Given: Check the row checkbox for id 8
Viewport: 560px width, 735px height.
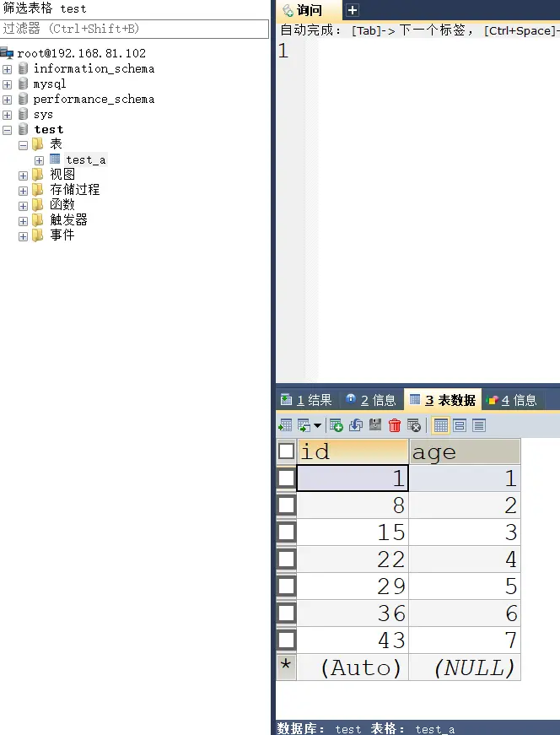Looking at the screenshot, I should (287, 505).
